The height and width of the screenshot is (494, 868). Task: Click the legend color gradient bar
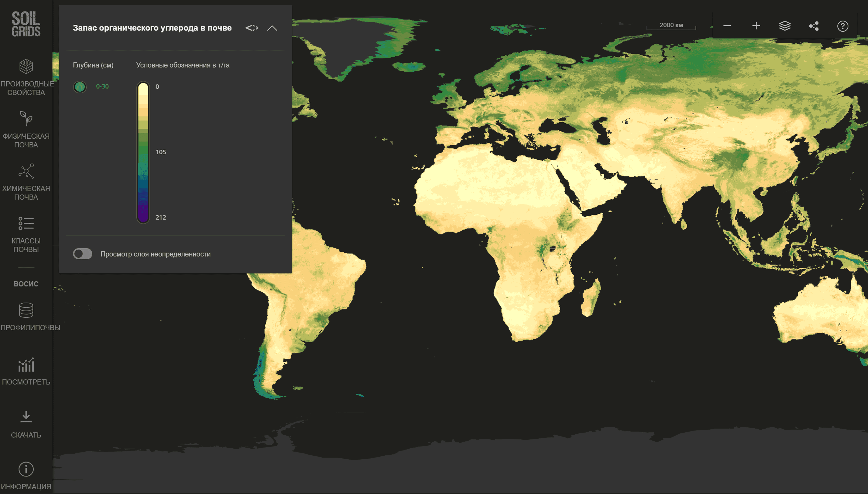tap(143, 152)
